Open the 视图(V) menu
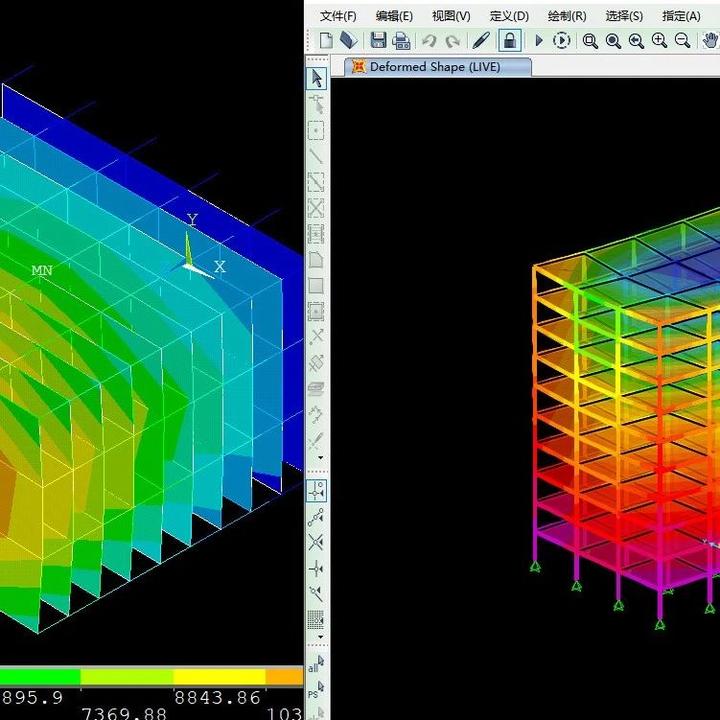The image size is (720, 720). click(x=451, y=16)
